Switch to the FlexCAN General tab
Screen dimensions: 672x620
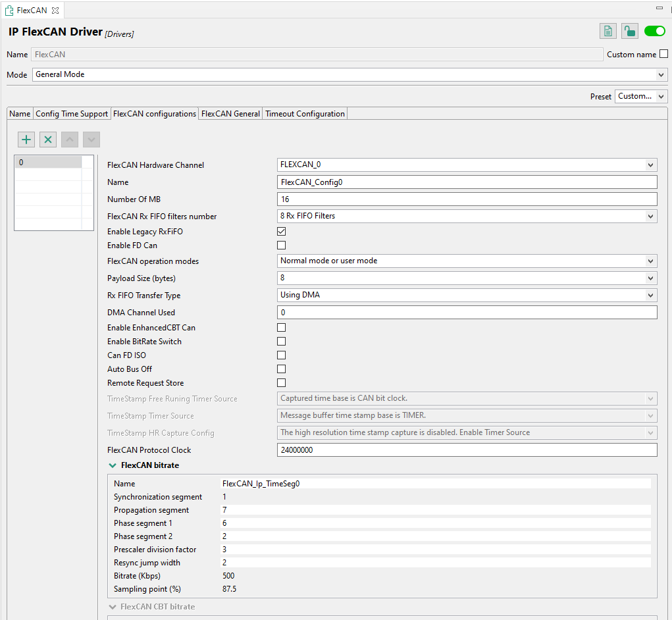230,114
